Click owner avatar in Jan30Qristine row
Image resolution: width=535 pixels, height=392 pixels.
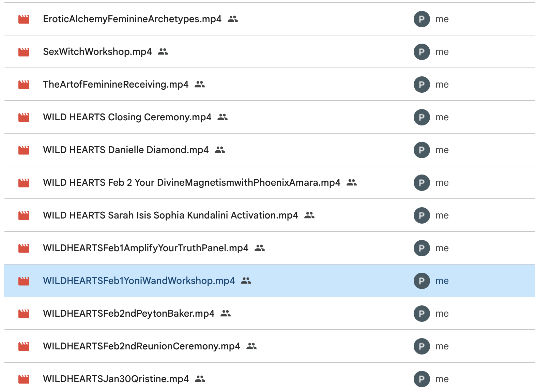tap(422, 379)
